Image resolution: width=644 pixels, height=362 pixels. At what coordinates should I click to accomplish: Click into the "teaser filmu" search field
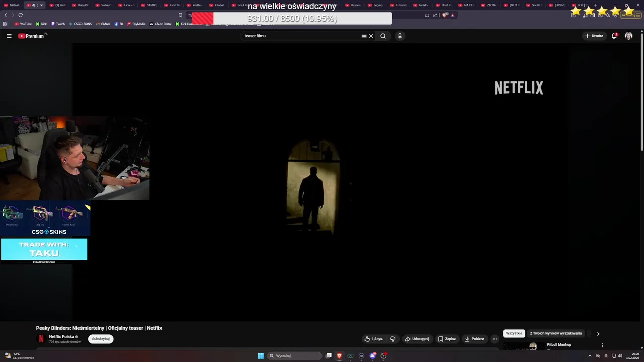[301, 36]
